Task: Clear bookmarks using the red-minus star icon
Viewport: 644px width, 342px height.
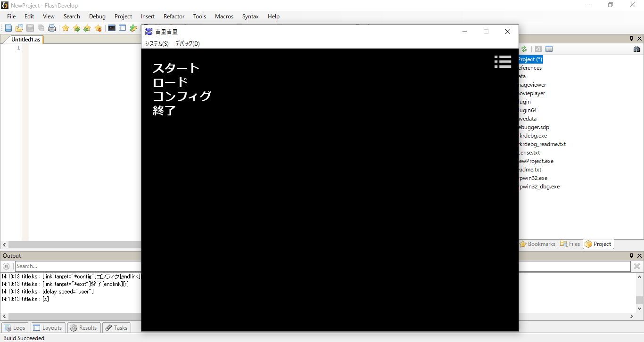Action: click(x=98, y=28)
